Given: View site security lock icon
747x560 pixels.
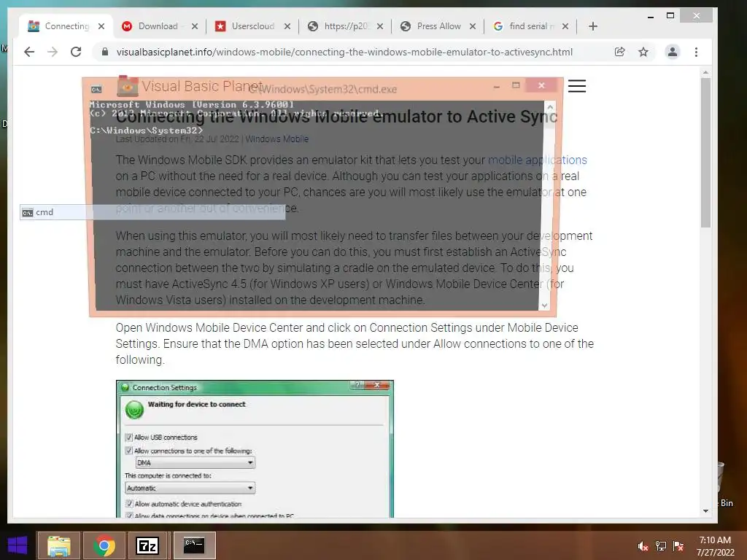Looking at the screenshot, I should 105,52.
